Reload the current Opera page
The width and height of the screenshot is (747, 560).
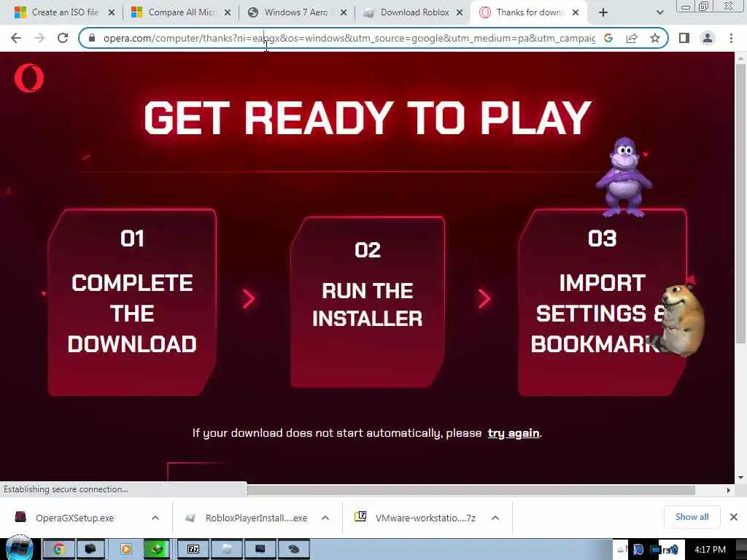pyautogui.click(x=63, y=38)
